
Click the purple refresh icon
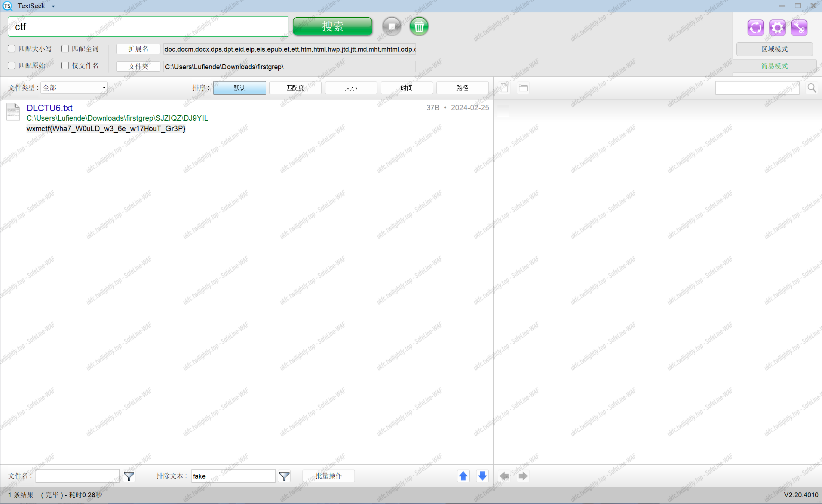coord(755,28)
